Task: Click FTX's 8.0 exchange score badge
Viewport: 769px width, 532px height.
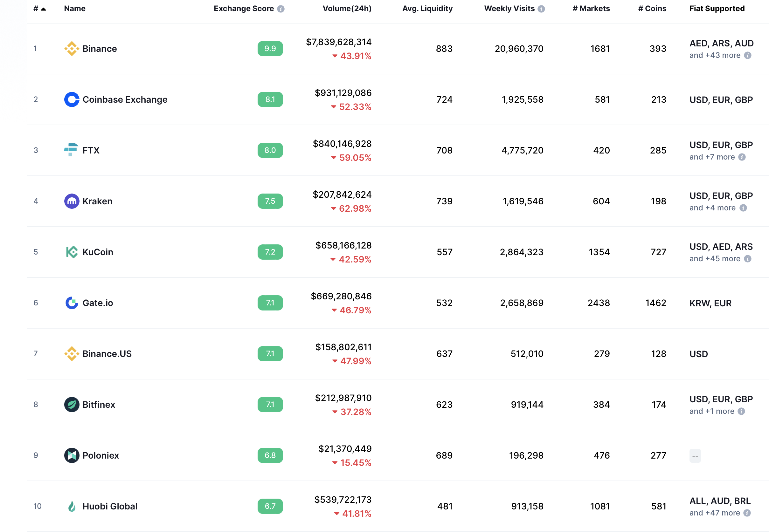Action: (x=270, y=150)
